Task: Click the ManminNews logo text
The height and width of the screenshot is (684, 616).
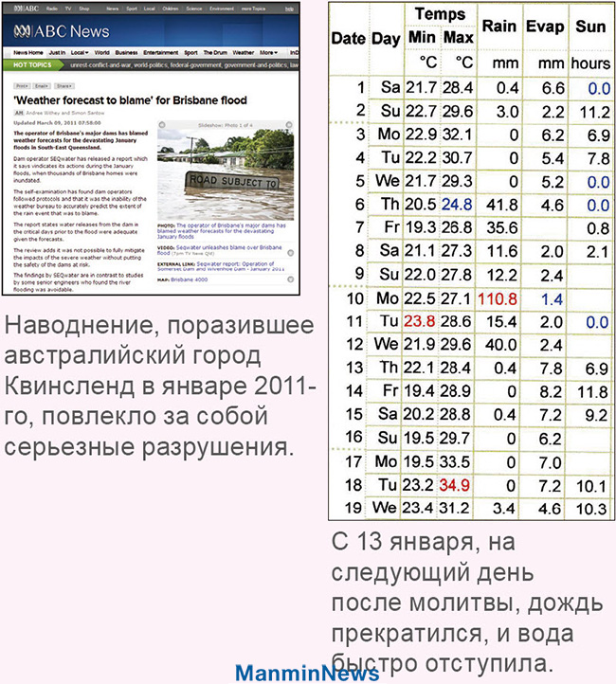Action: (307, 673)
